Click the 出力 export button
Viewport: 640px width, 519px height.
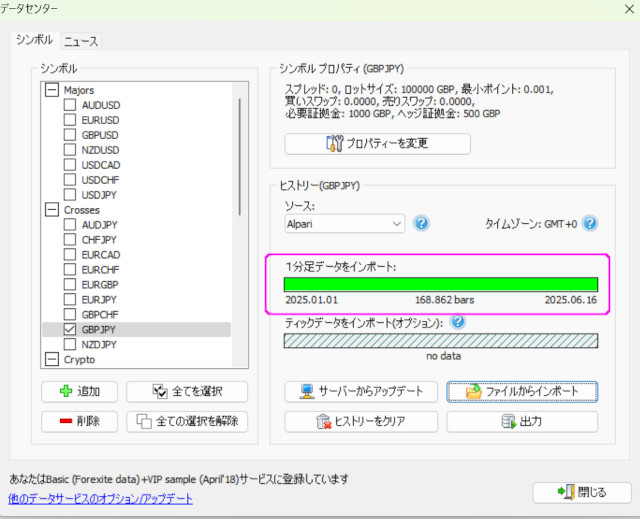tap(522, 421)
